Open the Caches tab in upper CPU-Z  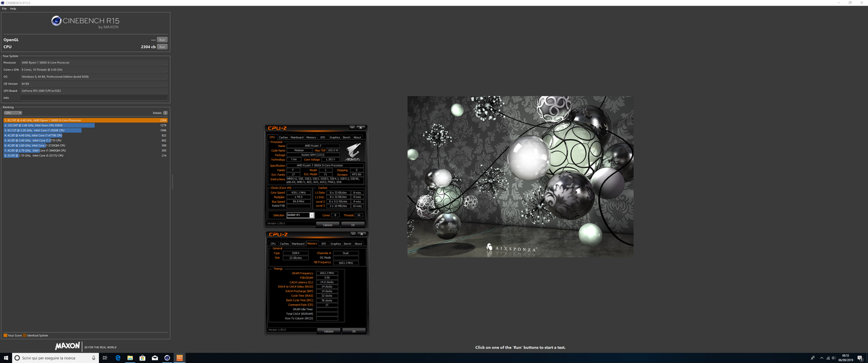click(283, 137)
